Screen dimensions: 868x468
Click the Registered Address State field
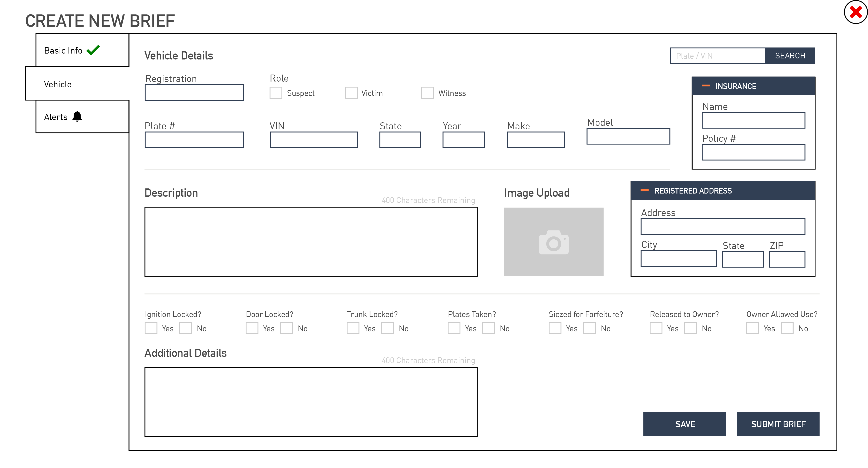743,259
